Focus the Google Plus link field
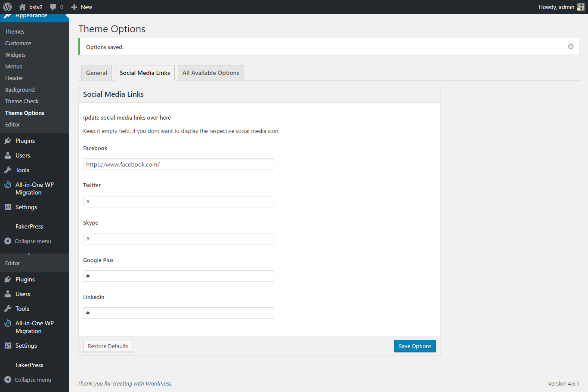The width and height of the screenshot is (588, 392). [x=179, y=276]
